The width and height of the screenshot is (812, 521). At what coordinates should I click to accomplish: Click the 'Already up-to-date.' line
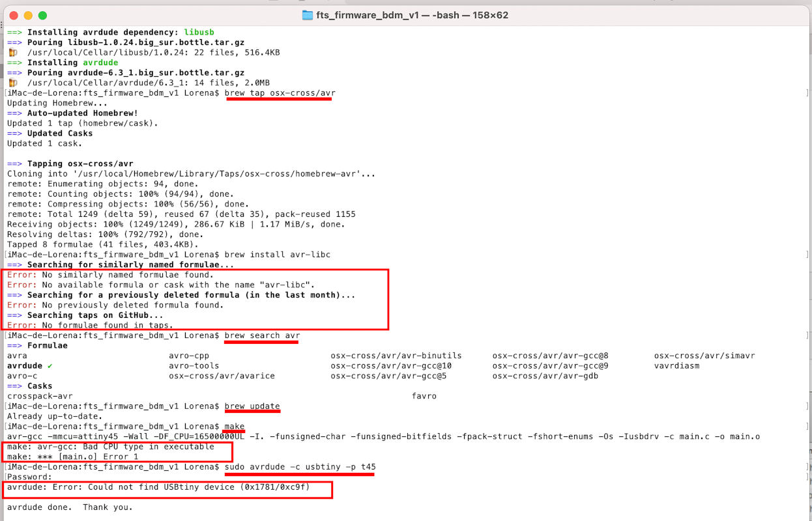(55, 416)
